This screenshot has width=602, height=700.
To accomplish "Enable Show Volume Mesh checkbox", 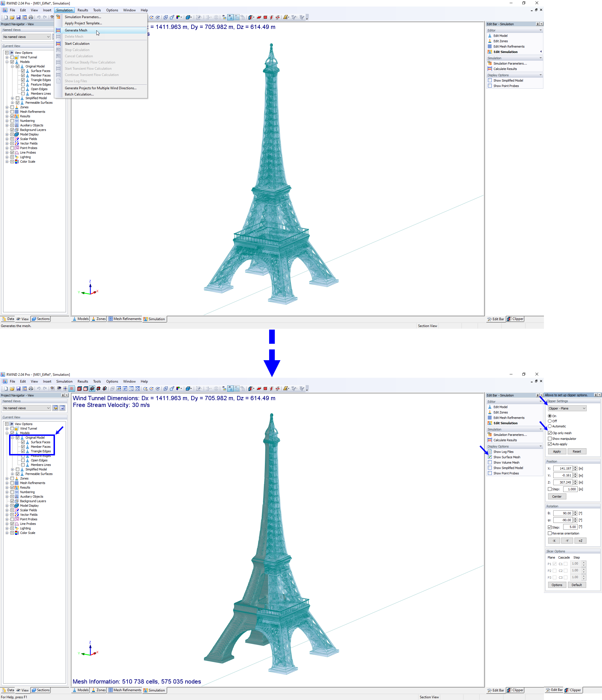I will click(x=490, y=463).
